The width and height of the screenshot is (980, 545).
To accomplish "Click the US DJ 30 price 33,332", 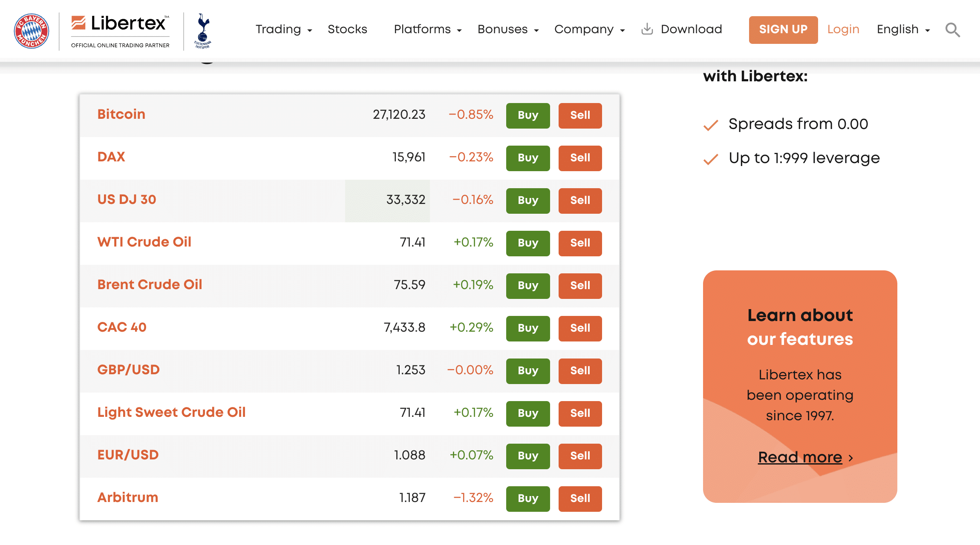I will pyautogui.click(x=406, y=200).
